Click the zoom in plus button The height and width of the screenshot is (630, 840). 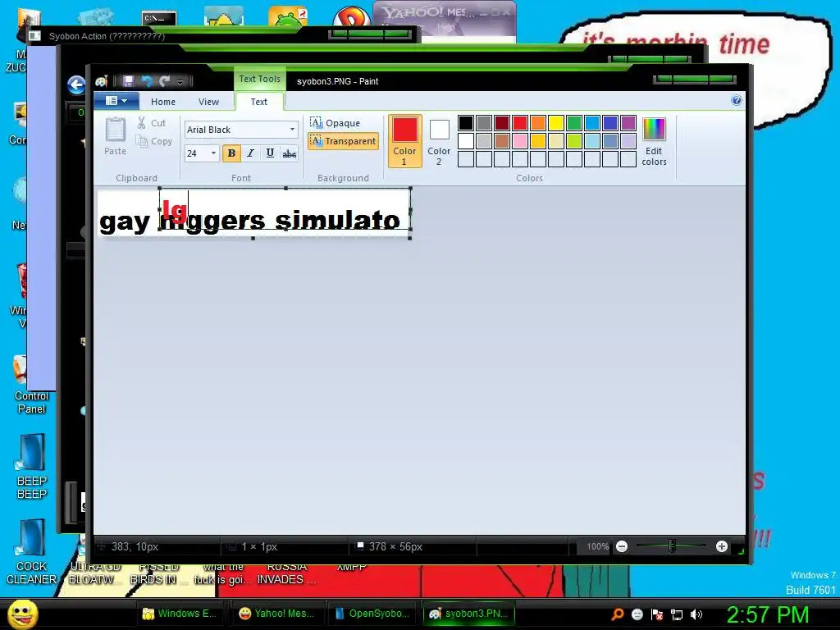pyautogui.click(x=722, y=546)
